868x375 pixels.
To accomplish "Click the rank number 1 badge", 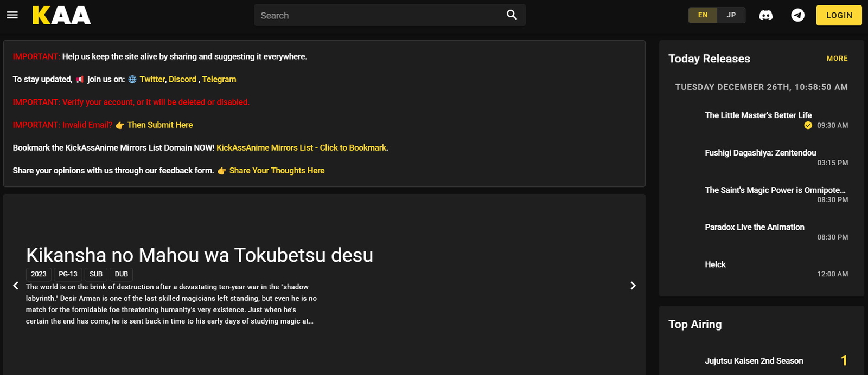I will (x=844, y=360).
